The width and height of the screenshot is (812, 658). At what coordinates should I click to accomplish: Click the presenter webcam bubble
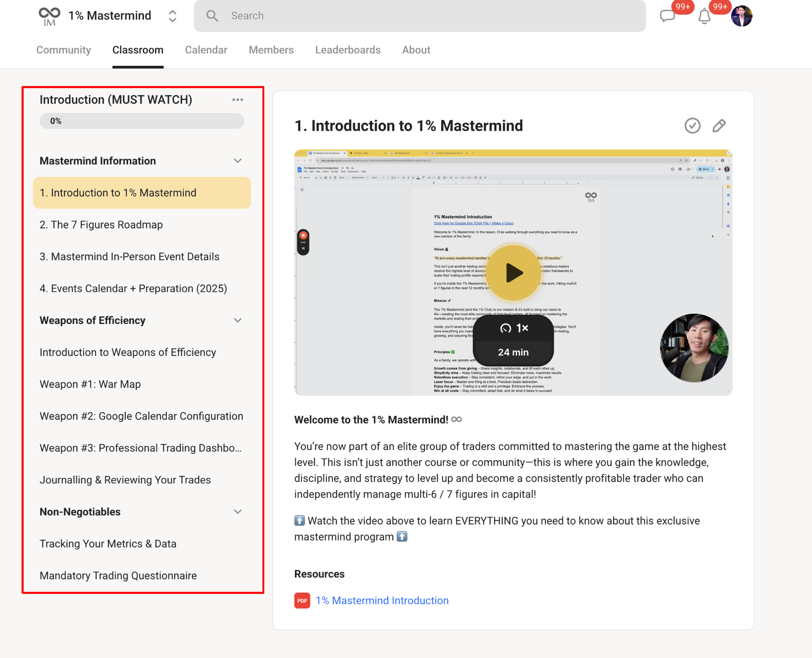pyautogui.click(x=694, y=348)
